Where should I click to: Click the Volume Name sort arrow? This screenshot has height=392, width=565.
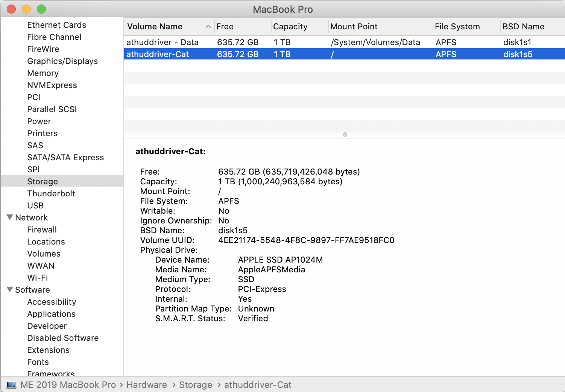(x=208, y=27)
